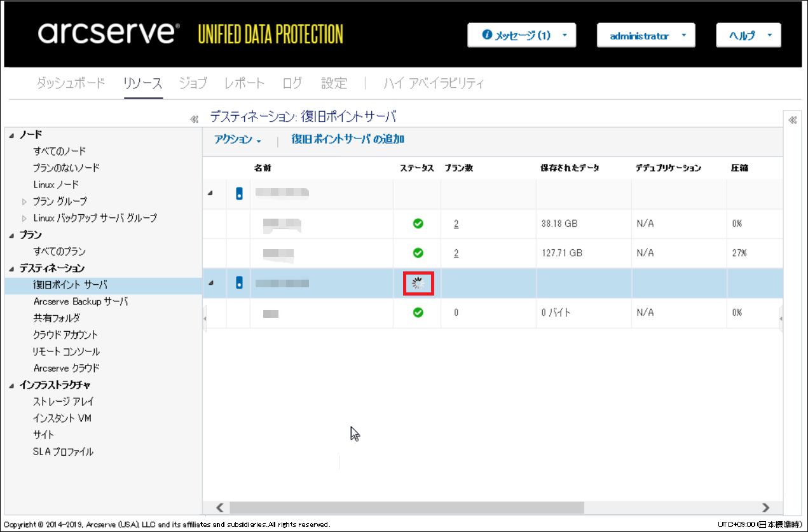808x532 pixels.
Task: Open すべてのプラン in the tree
Action: coord(59,252)
